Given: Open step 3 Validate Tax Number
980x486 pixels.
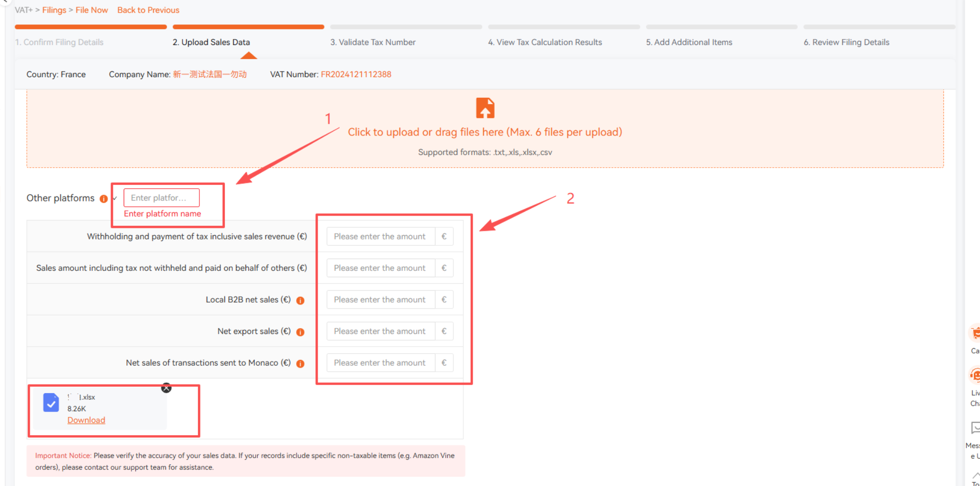Looking at the screenshot, I should coord(373,42).
